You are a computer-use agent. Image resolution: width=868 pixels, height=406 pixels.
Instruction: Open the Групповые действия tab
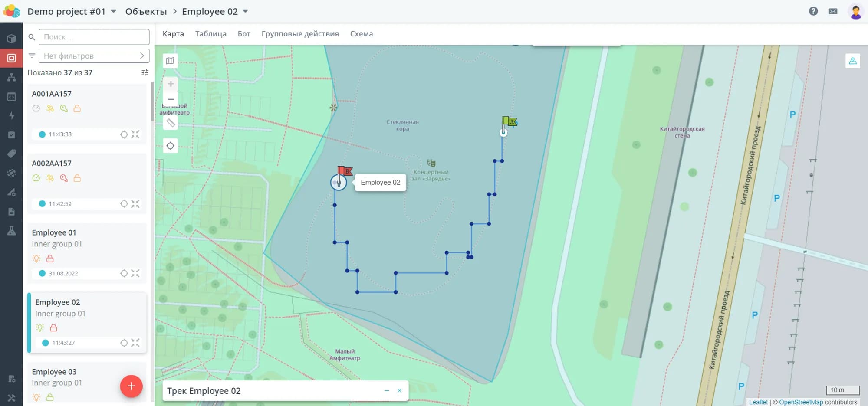click(300, 34)
